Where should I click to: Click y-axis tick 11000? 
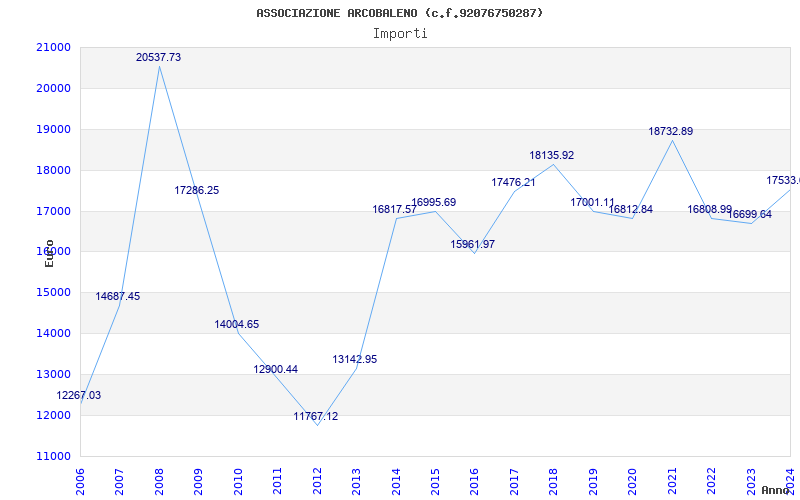[54, 456]
